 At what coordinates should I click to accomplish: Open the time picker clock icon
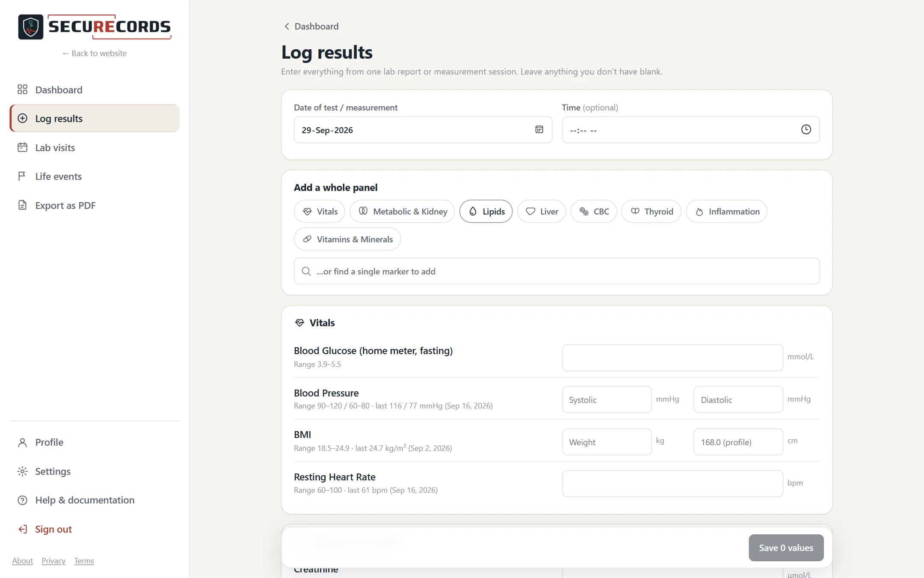point(806,129)
